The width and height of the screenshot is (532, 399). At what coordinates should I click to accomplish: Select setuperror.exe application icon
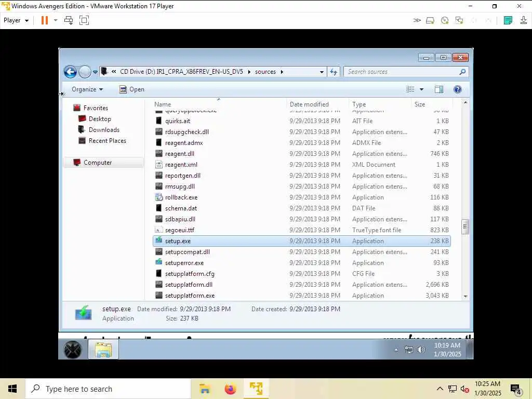[x=159, y=262]
